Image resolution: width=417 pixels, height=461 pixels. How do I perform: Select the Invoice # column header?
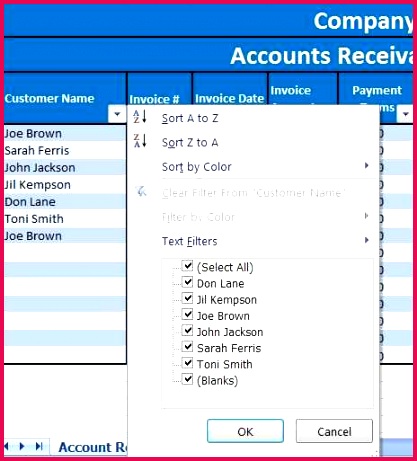point(160,90)
